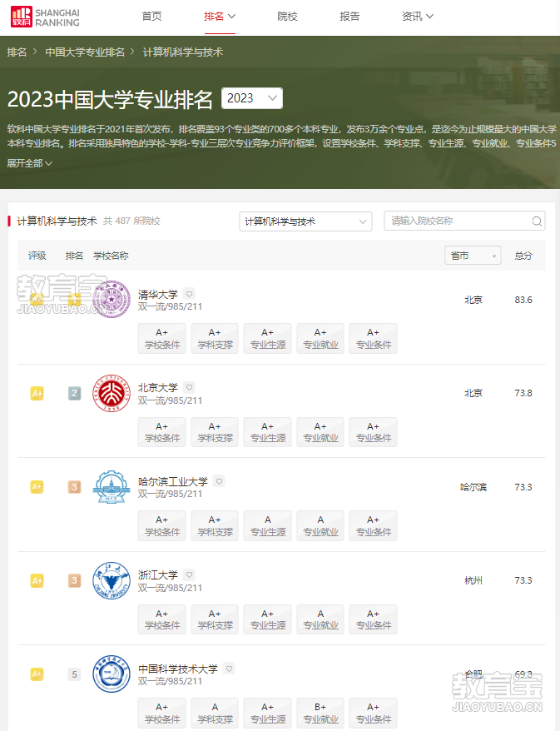Viewport: 560px width, 731px height.
Task: Click 杭州 city for 浙江大学
Action: click(x=473, y=580)
